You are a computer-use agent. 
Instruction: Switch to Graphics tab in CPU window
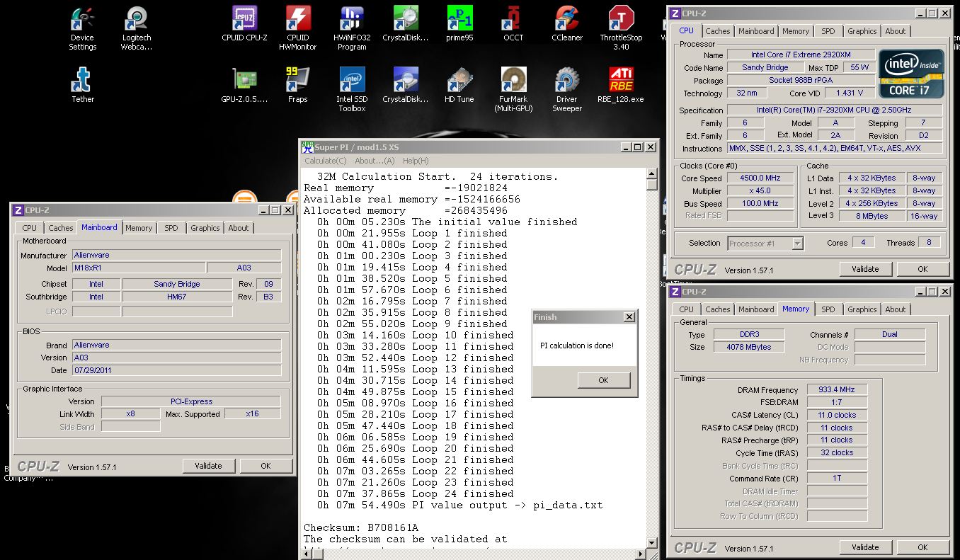click(x=862, y=31)
